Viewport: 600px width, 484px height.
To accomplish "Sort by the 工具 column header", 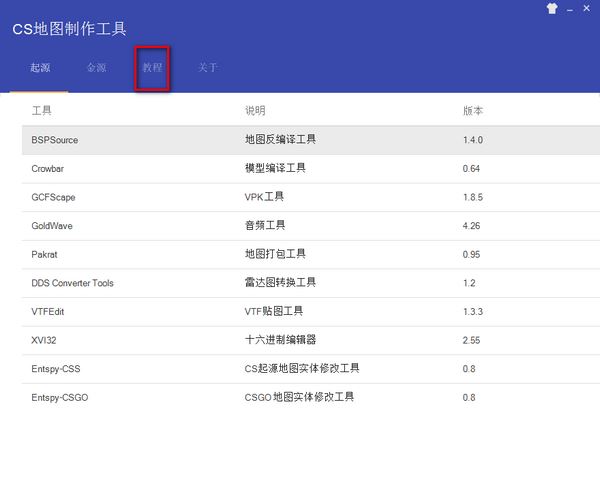I will coord(41,111).
